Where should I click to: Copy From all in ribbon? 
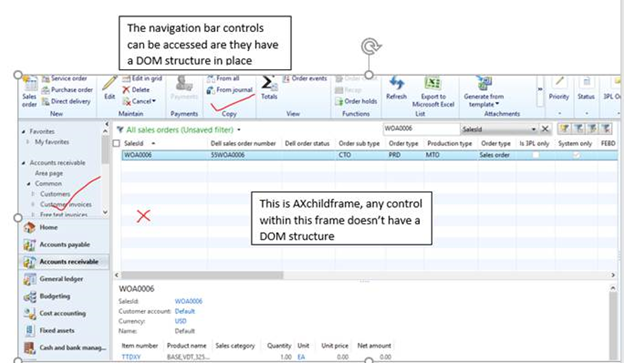tap(223, 78)
